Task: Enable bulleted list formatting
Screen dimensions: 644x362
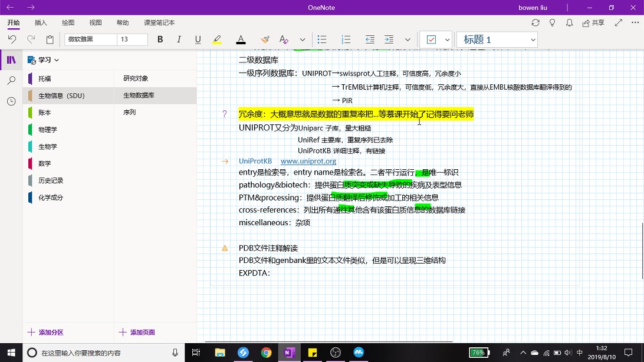Action: coord(322,40)
